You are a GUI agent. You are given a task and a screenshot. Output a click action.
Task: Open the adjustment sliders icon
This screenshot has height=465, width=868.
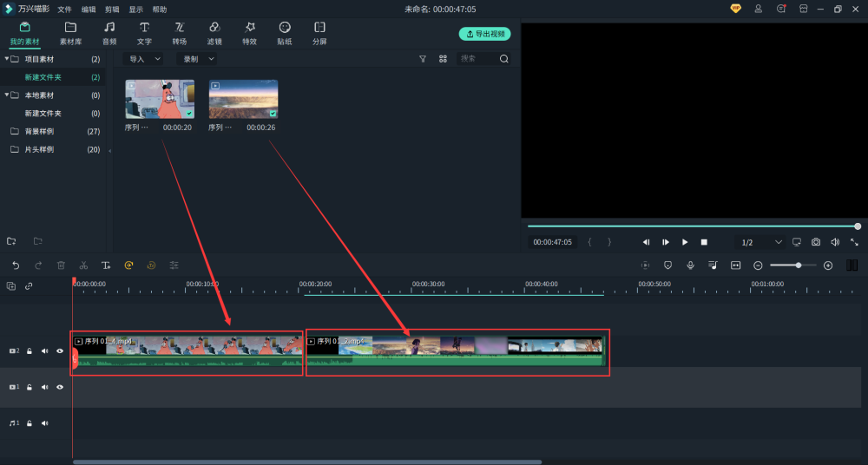tap(174, 265)
